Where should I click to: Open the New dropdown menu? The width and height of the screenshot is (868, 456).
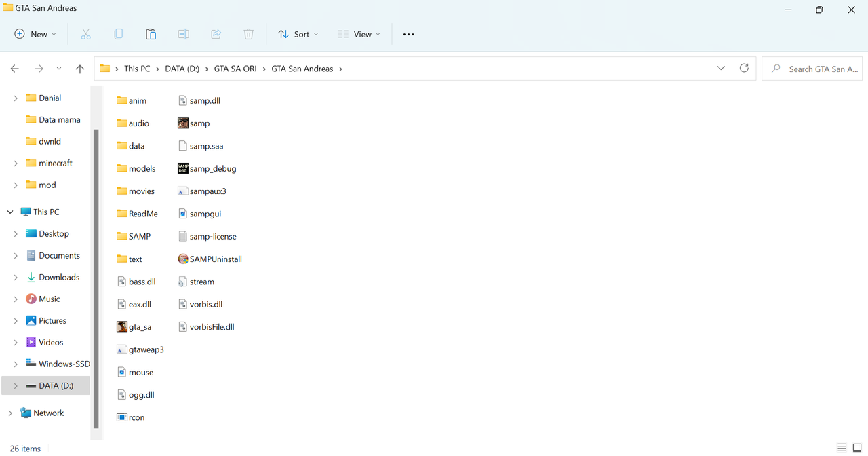(x=35, y=34)
